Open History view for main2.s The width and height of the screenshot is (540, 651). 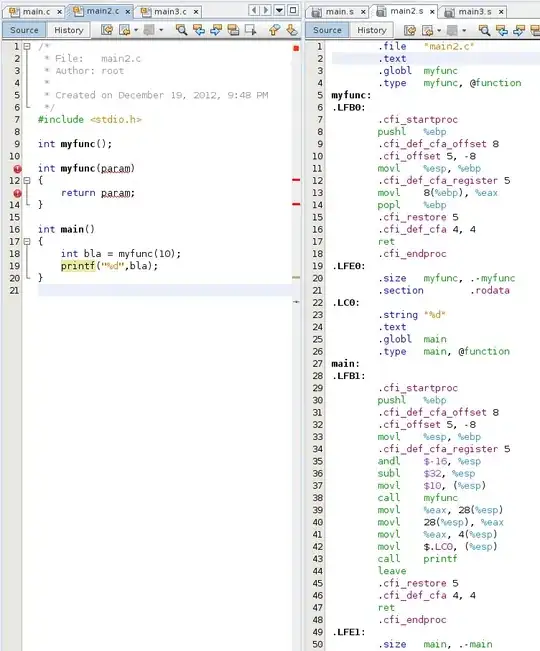click(371, 30)
